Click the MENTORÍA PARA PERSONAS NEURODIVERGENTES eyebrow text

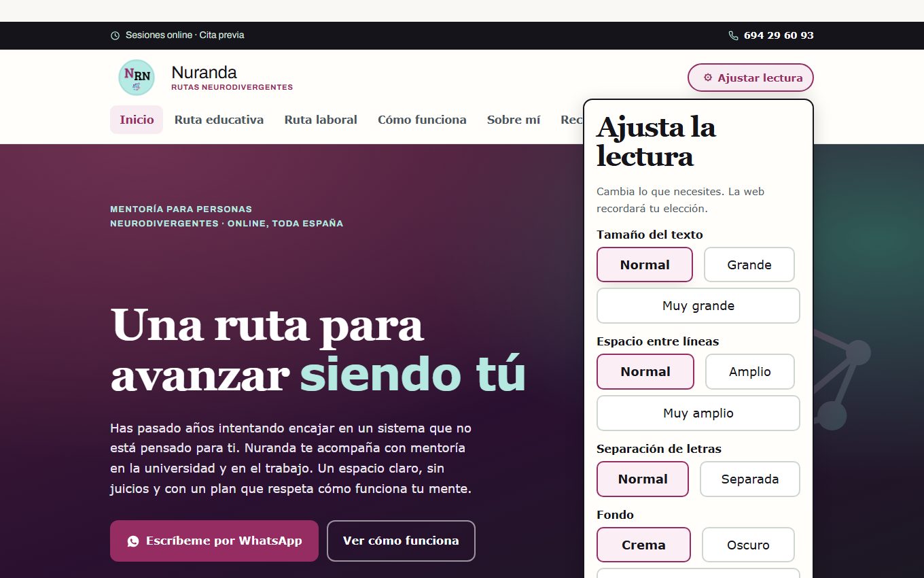[x=226, y=216]
